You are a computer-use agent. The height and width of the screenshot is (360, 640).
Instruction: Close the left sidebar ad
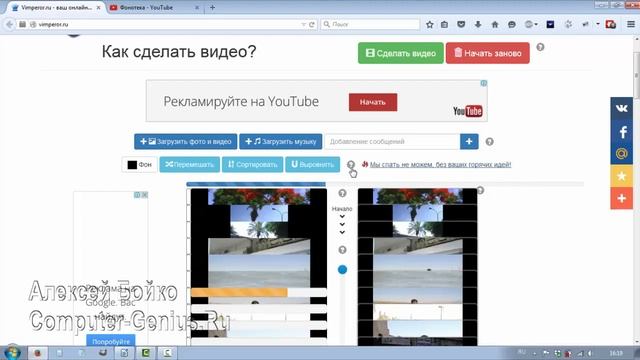pyautogui.click(x=144, y=195)
